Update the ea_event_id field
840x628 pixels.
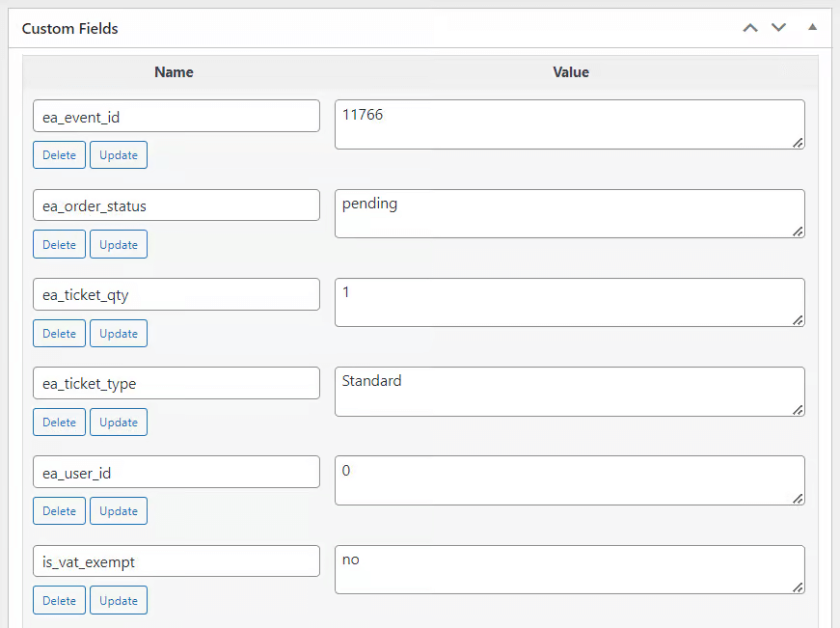tap(119, 155)
